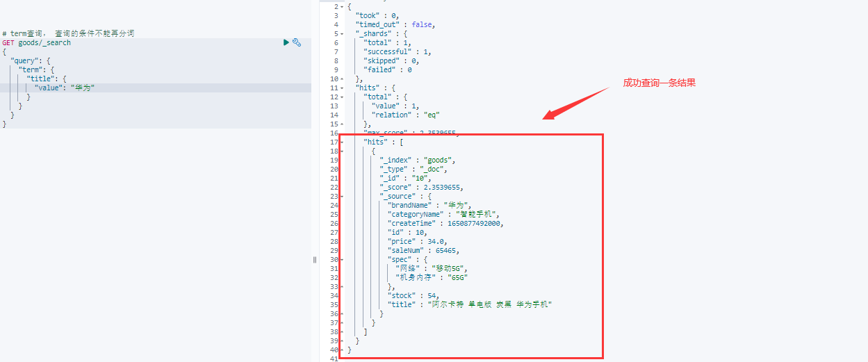
Task: Click the GET goods/_search request line
Action: click(x=36, y=42)
